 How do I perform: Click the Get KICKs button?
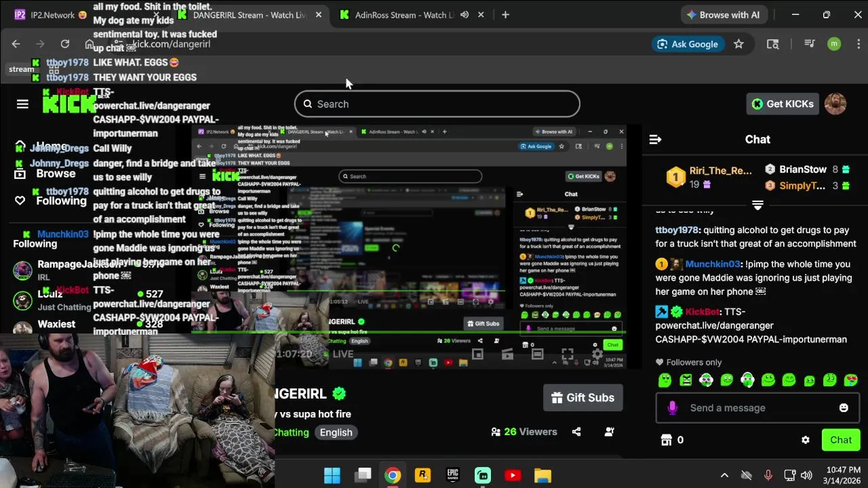pyautogui.click(x=783, y=104)
